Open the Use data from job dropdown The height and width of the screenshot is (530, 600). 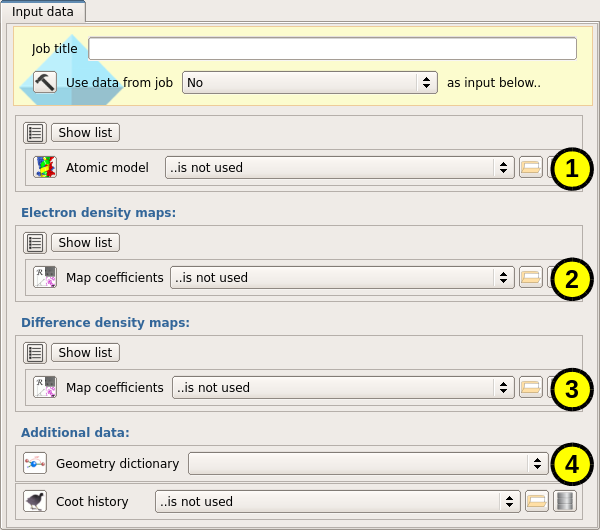coord(309,83)
